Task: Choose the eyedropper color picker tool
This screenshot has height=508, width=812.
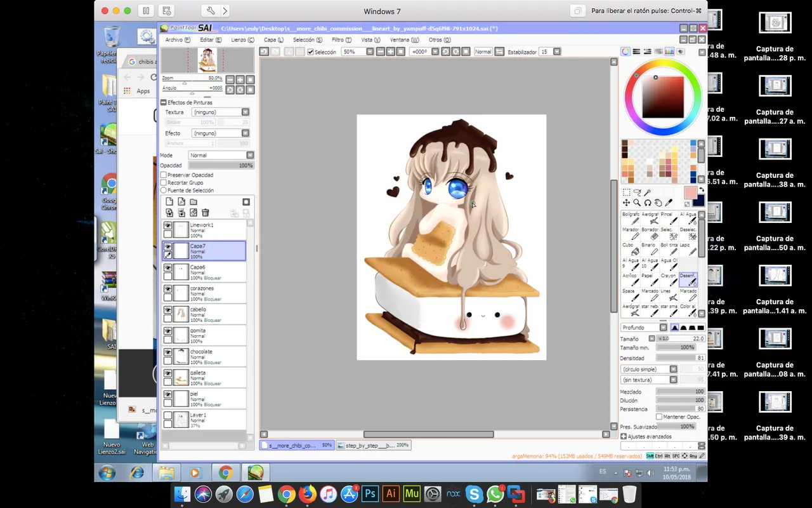Action: pos(669,203)
